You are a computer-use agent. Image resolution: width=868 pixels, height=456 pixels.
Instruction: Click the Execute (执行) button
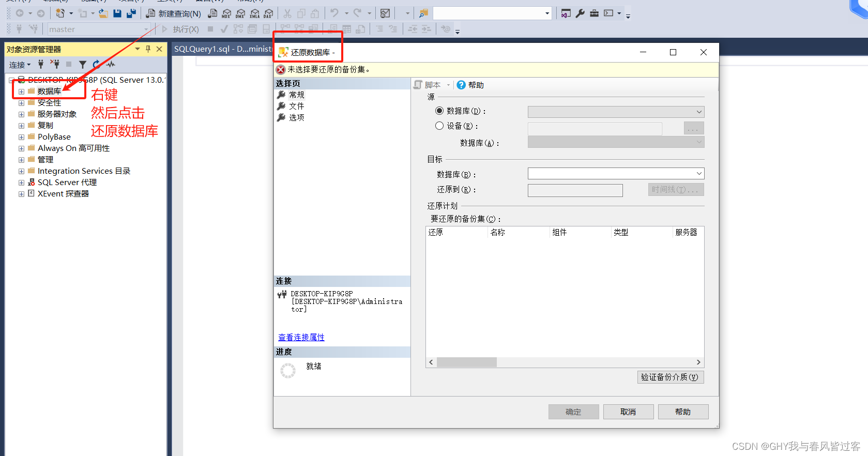(x=180, y=29)
